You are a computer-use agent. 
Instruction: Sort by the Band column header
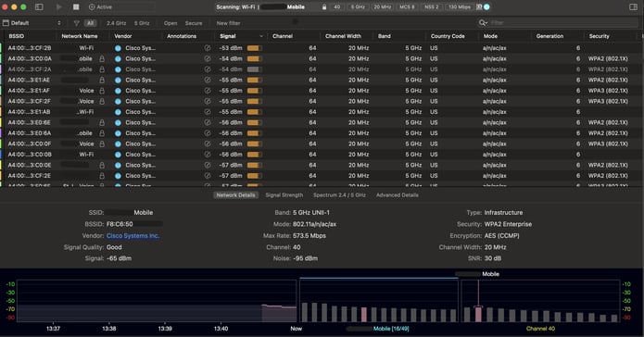[x=384, y=36]
